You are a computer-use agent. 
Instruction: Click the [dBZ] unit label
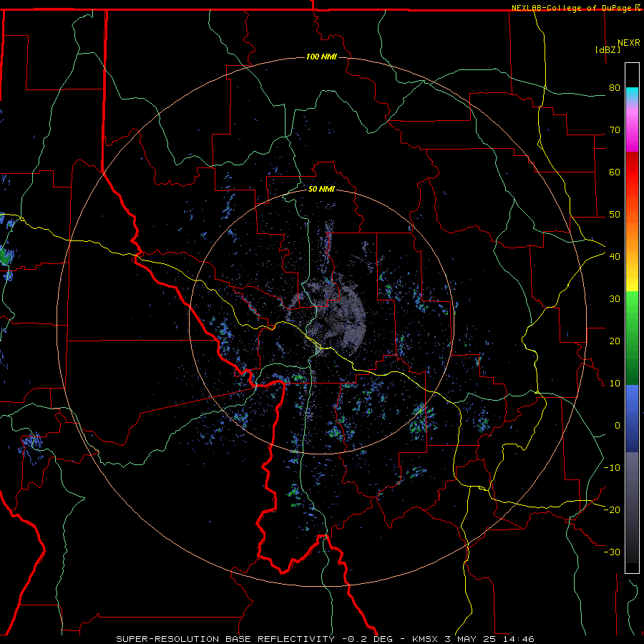(608, 49)
